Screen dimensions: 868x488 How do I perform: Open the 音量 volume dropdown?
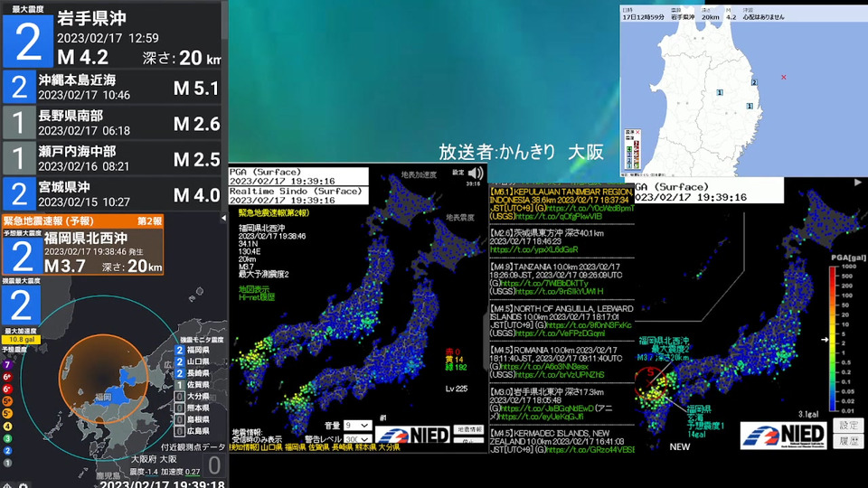(x=357, y=426)
